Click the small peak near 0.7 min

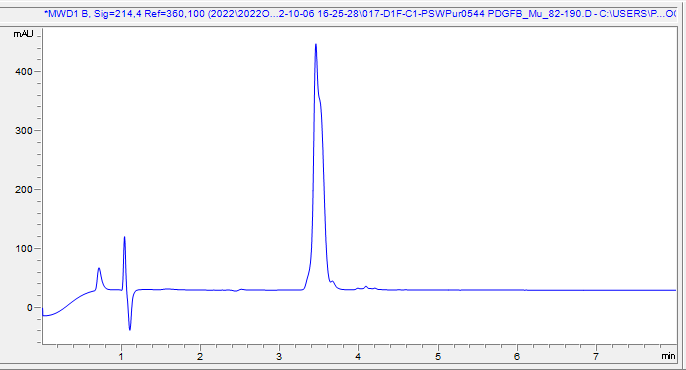pyautogui.click(x=99, y=269)
